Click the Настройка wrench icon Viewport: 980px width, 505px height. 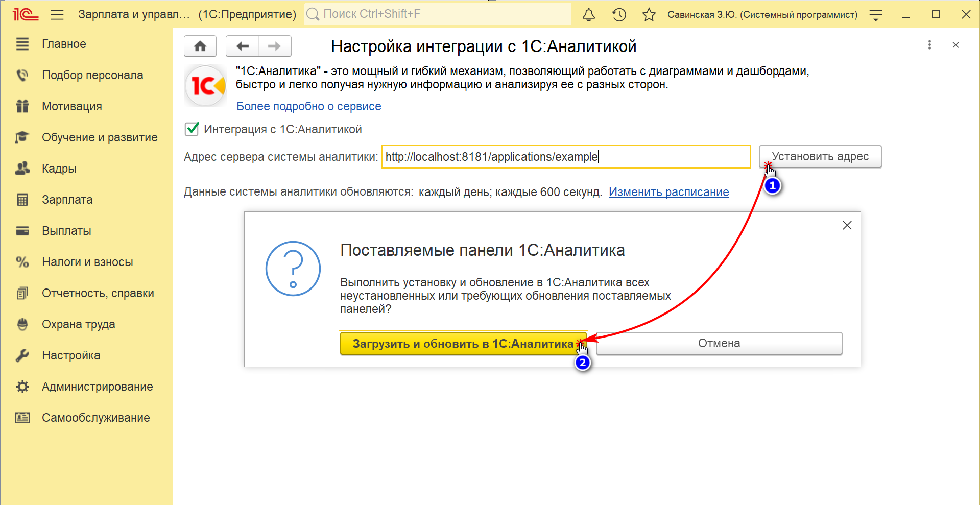pyautogui.click(x=22, y=355)
